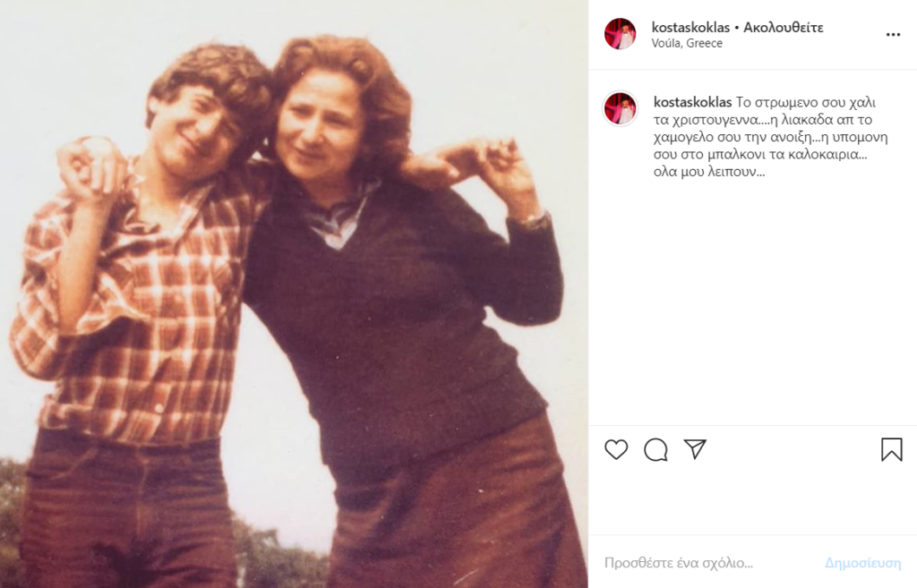Open the Voúla, Greece location link
The image size is (917, 588).
click(687, 43)
